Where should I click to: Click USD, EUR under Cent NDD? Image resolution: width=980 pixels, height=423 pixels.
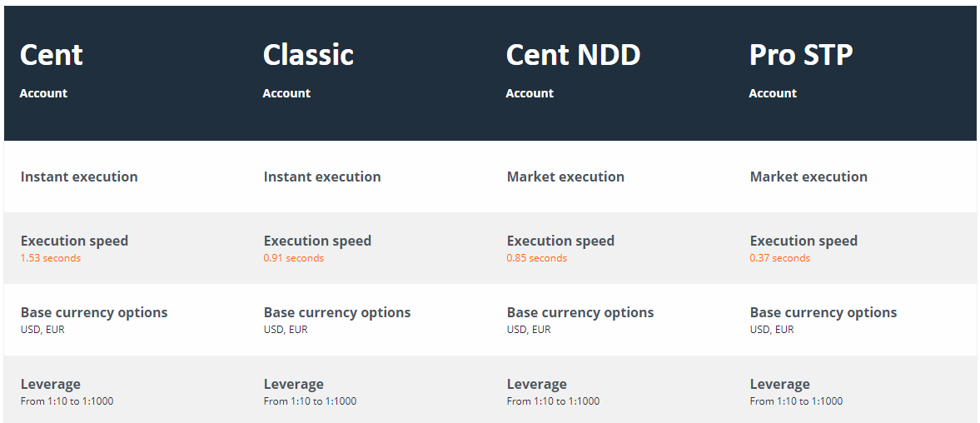tap(529, 329)
